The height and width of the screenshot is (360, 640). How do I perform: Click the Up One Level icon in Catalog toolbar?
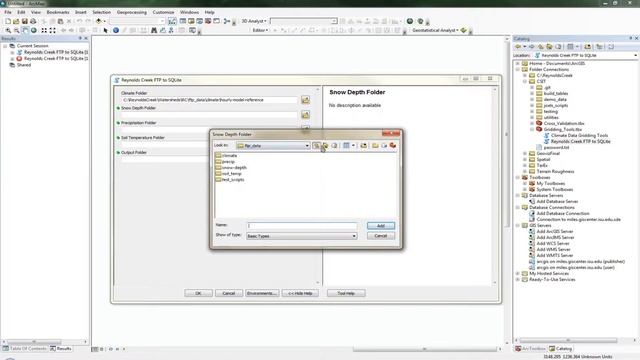point(541,47)
